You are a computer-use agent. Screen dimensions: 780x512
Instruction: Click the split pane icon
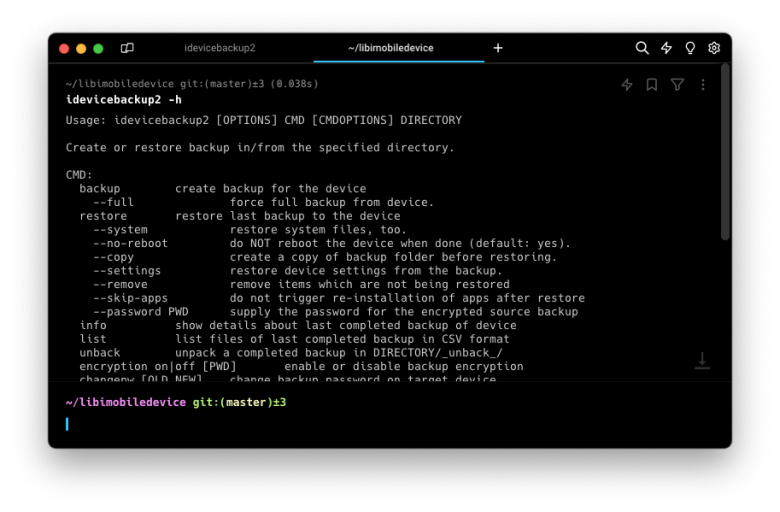click(x=127, y=48)
